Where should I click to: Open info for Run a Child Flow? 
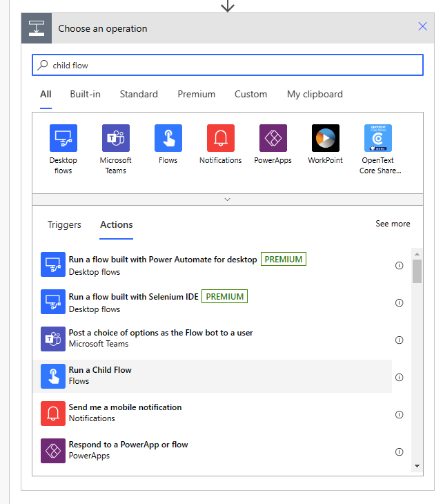click(399, 377)
